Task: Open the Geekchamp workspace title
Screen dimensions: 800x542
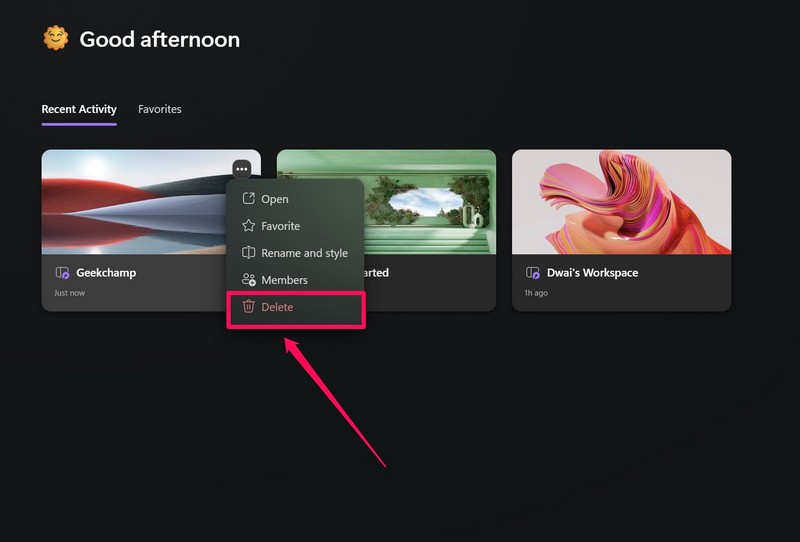Action: [x=106, y=272]
